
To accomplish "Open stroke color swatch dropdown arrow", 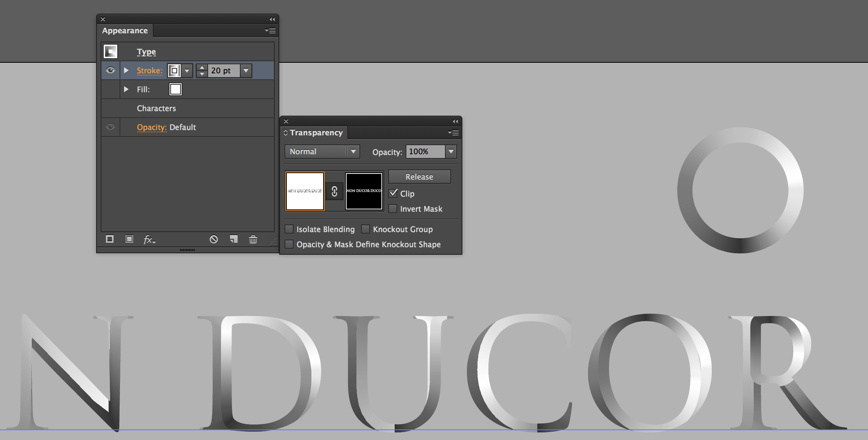I will pyautogui.click(x=187, y=71).
